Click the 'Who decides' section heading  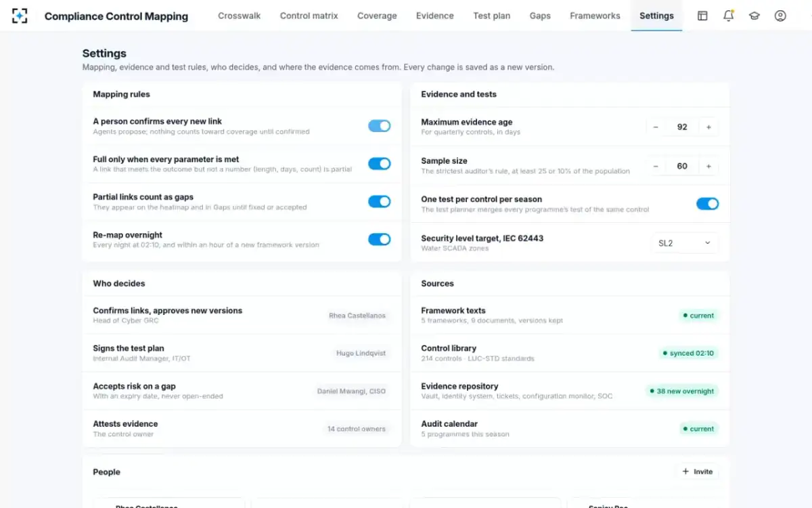click(x=119, y=283)
